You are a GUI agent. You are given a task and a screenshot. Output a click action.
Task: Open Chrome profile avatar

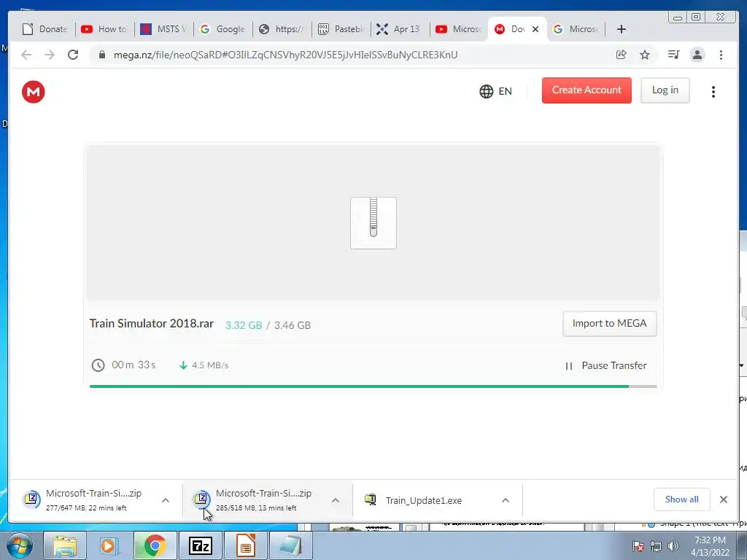point(697,55)
